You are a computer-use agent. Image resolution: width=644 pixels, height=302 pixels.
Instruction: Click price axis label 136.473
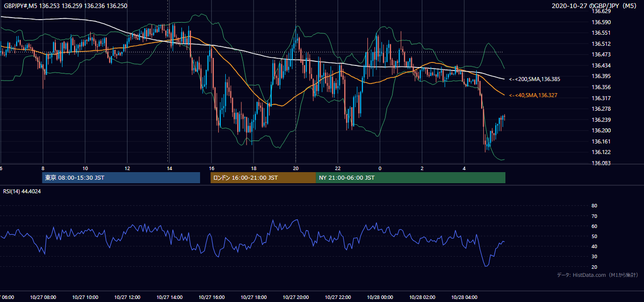point(601,54)
